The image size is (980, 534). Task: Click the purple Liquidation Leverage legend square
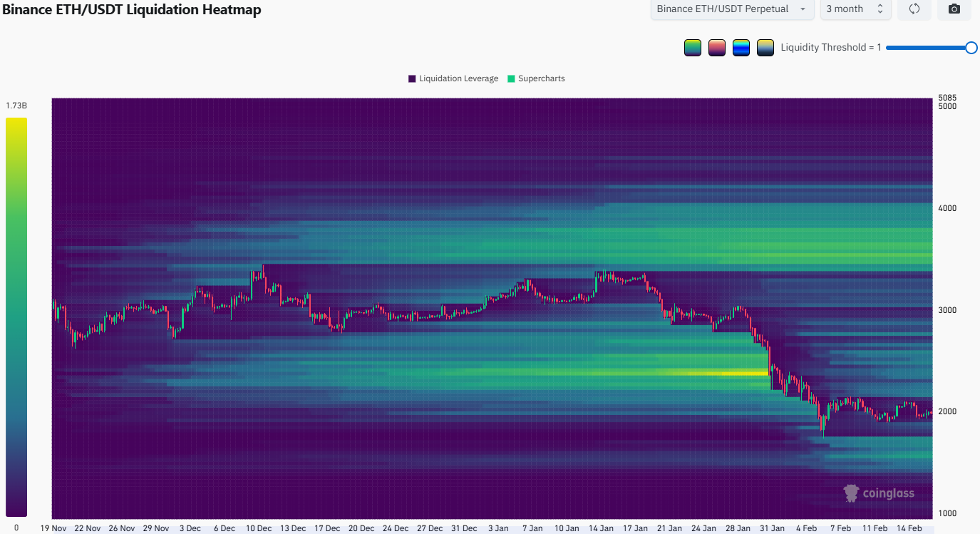point(412,78)
